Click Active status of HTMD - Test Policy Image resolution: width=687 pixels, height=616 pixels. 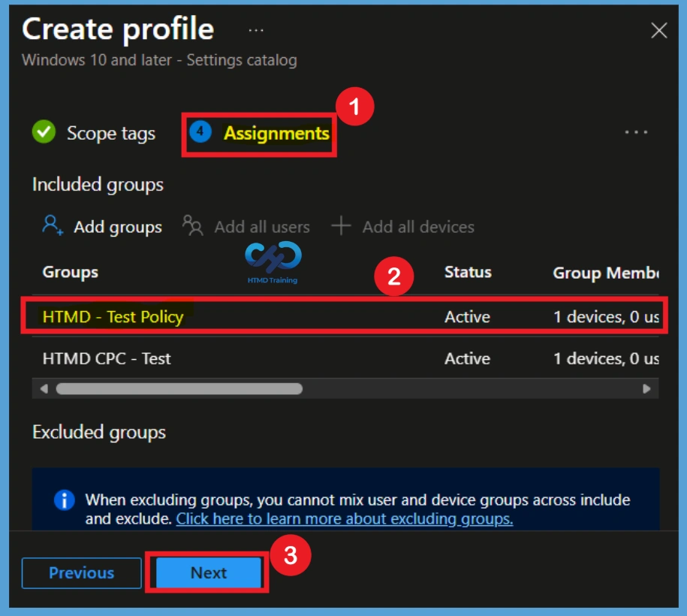click(x=467, y=317)
